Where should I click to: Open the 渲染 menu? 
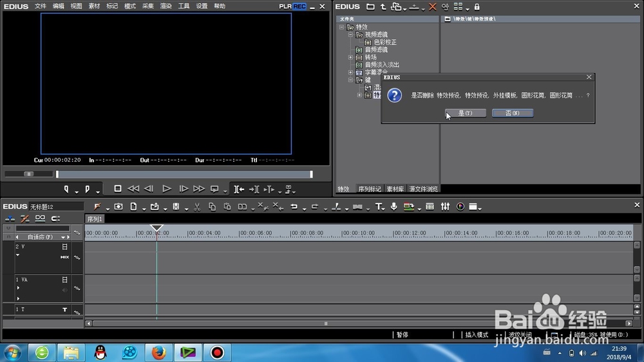click(x=166, y=6)
